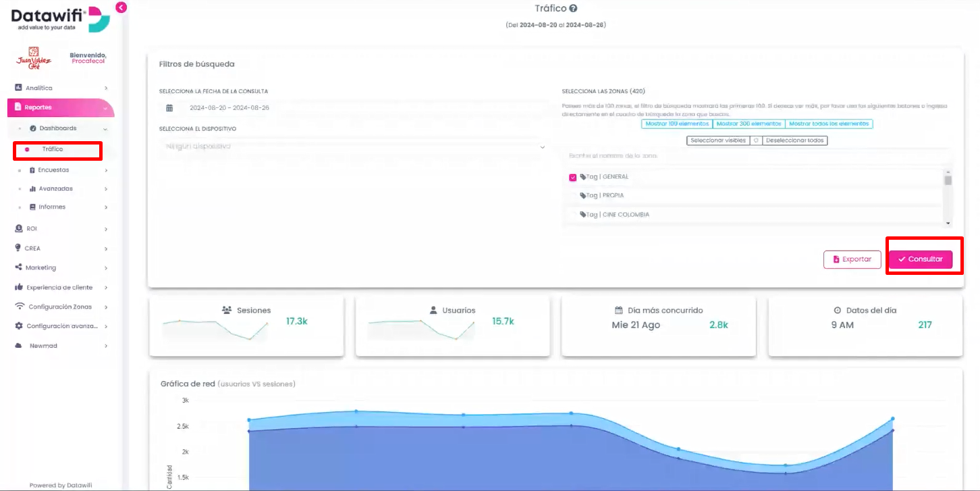Check the Tag | CINE COLOMBIA checkbox
This screenshot has height=491, width=980.
coord(573,215)
